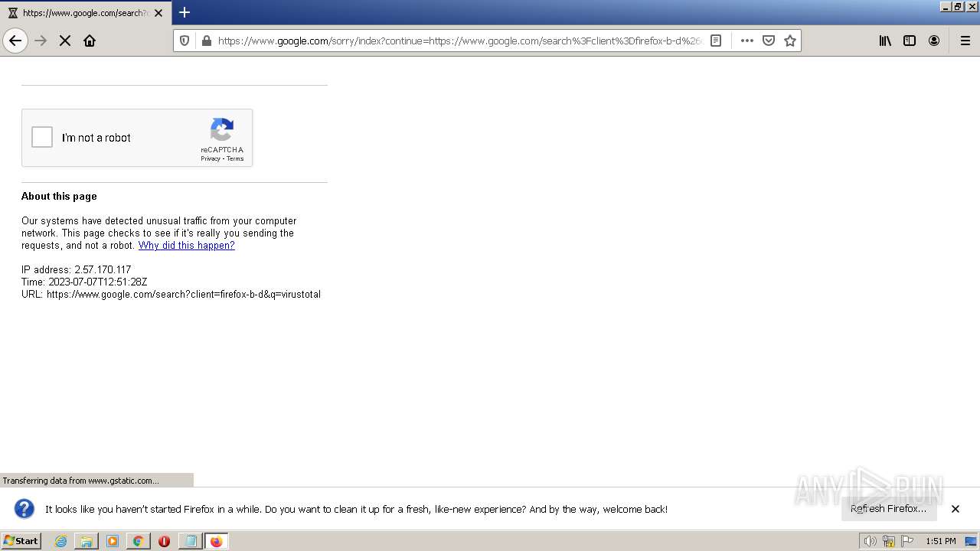Open a new tab
This screenshot has width=980, height=551.
coord(185,12)
